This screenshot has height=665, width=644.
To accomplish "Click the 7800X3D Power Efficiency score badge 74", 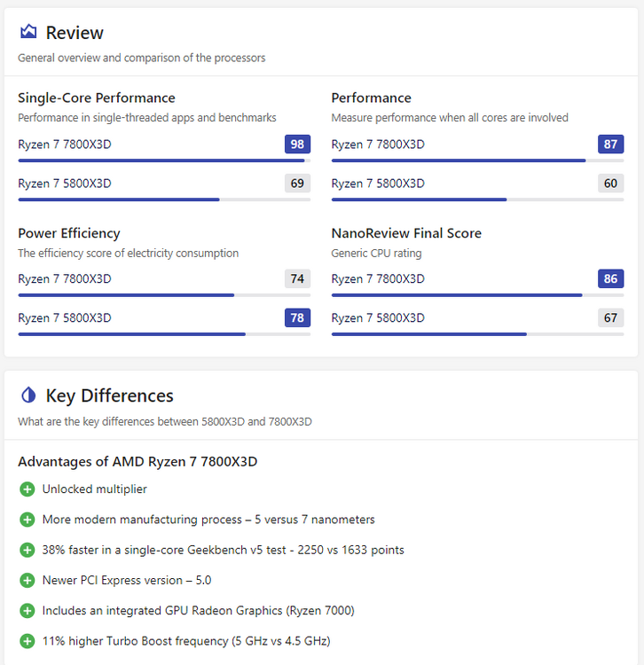I will point(297,279).
